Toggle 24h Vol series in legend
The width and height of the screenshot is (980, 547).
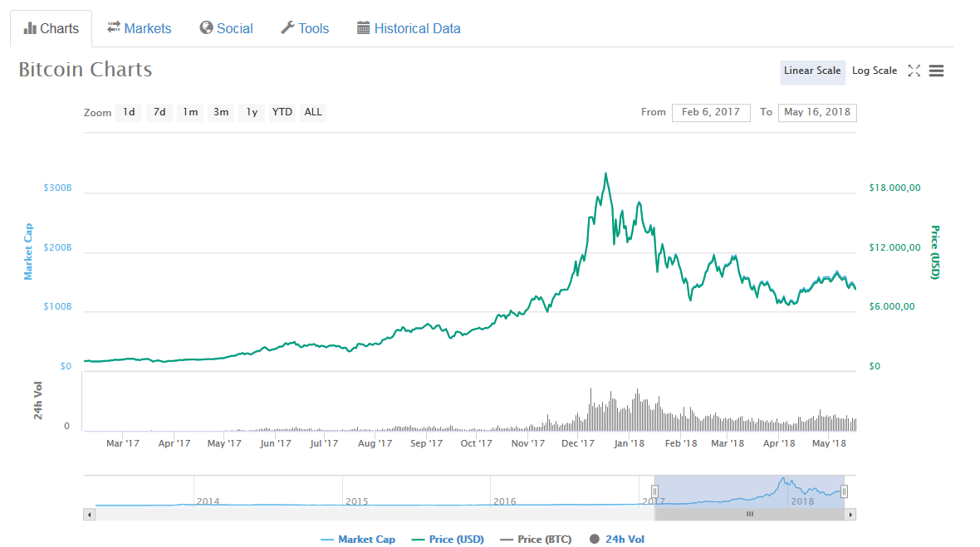point(617,540)
